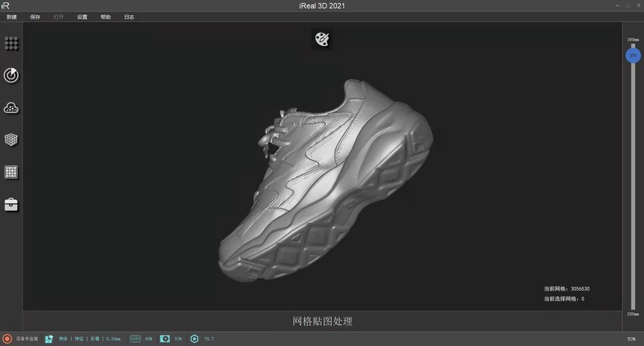Close the iReal 3D 2021 window
Screen dimensions: 644x346
pos(639,5)
